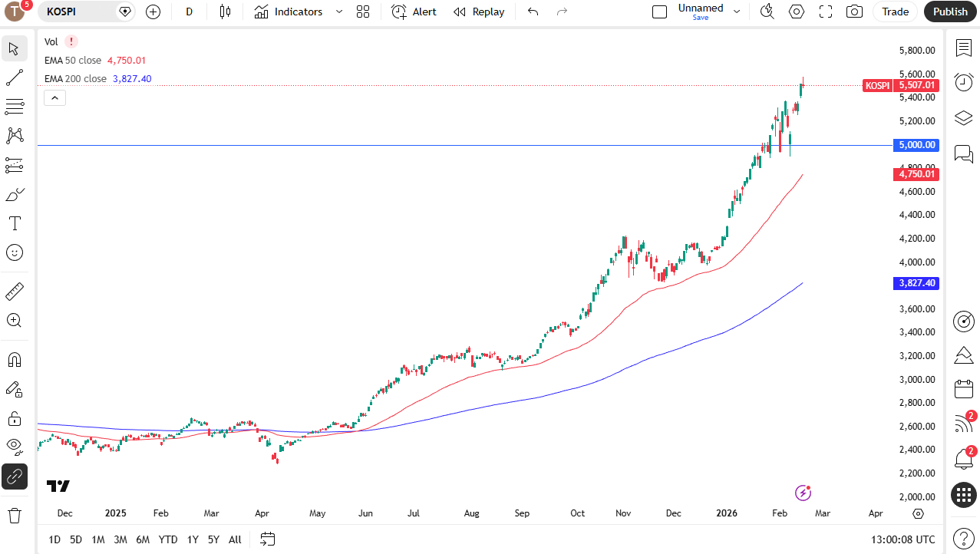
Task: Select the trend line drawing tool
Action: click(x=14, y=77)
